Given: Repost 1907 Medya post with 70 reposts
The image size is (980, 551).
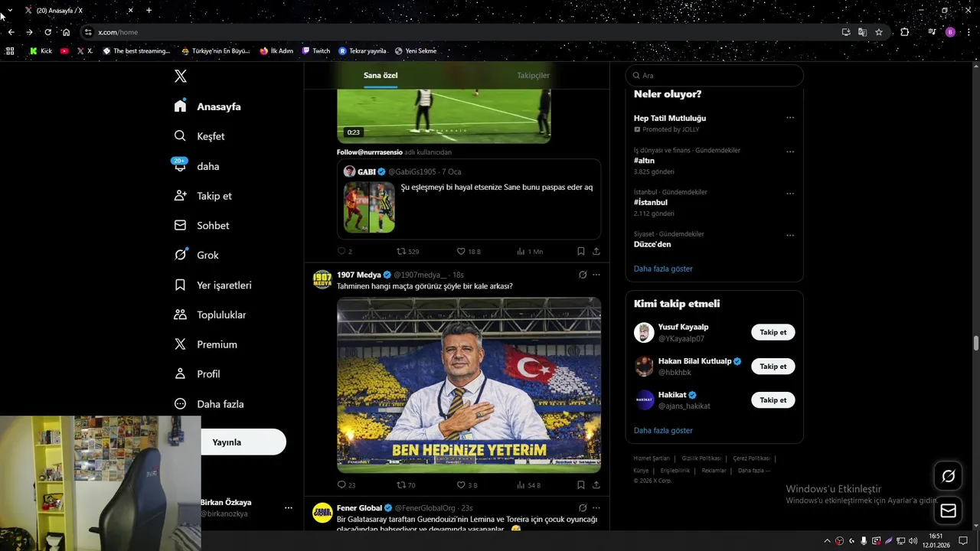Looking at the screenshot, I should tap(406, 485).
